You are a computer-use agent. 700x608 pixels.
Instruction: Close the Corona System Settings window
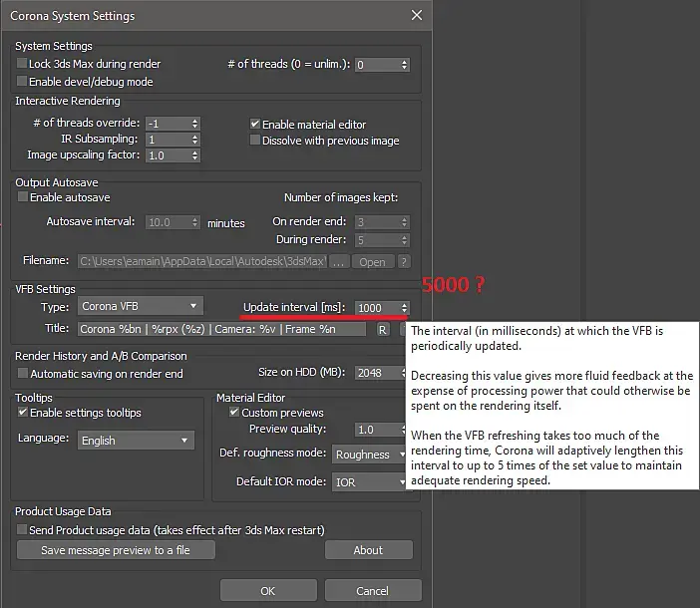pyautogui.click(x=417, y=15)
